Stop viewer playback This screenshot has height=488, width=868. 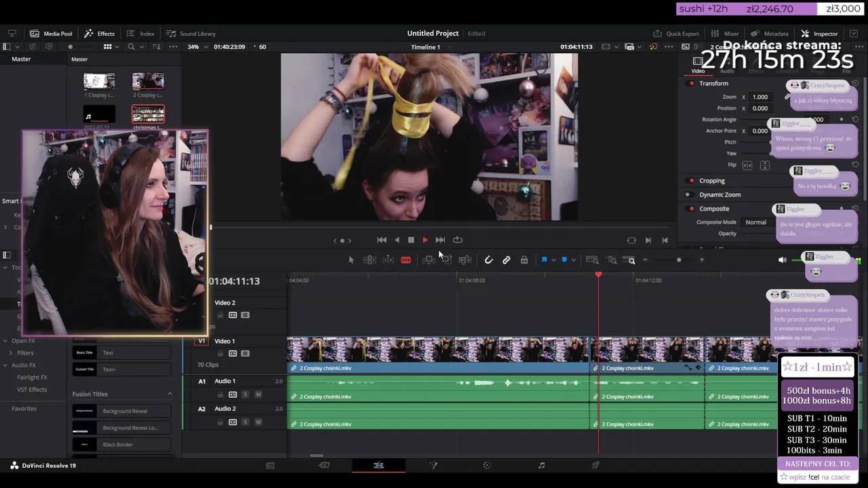pyautogui.click(x=411, y=240)
